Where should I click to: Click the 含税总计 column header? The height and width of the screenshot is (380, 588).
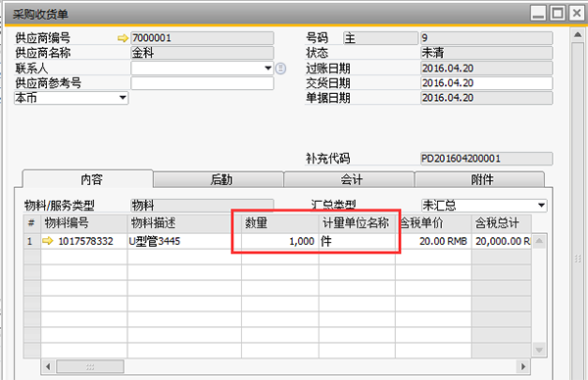click(x=502, y=223)
